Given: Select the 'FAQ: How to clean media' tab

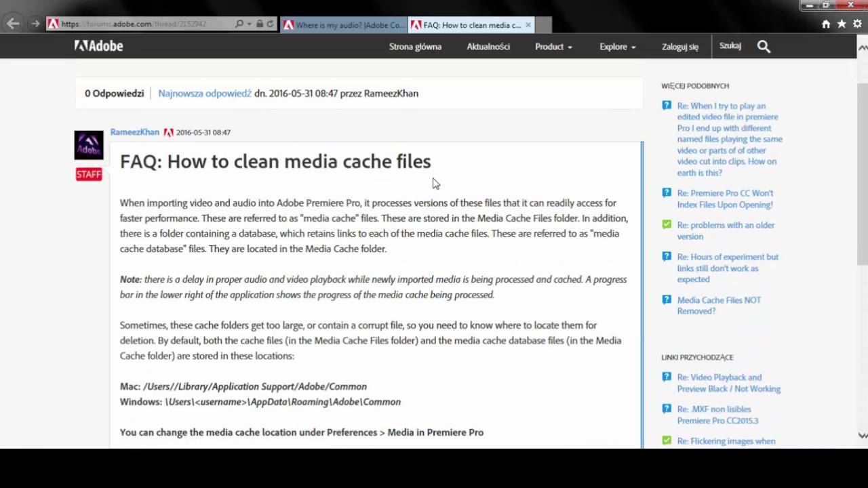Looking at the screenshot, I should 472,25.
